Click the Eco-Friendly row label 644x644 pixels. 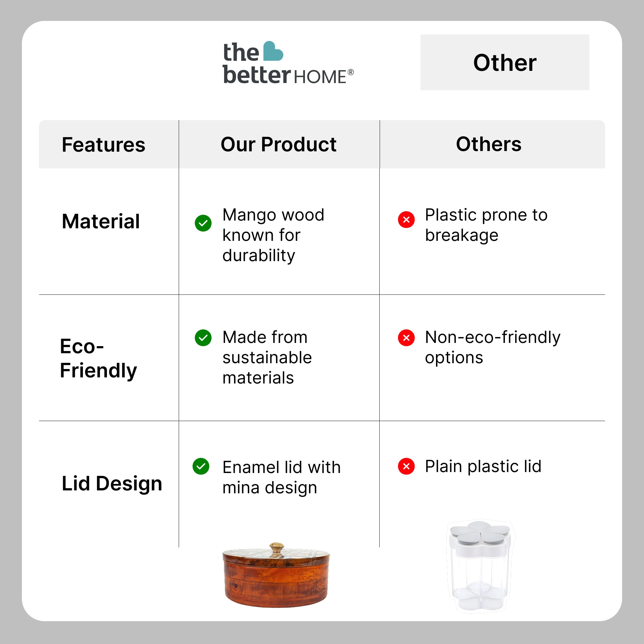pyautogui.click(x=98, y=358)
